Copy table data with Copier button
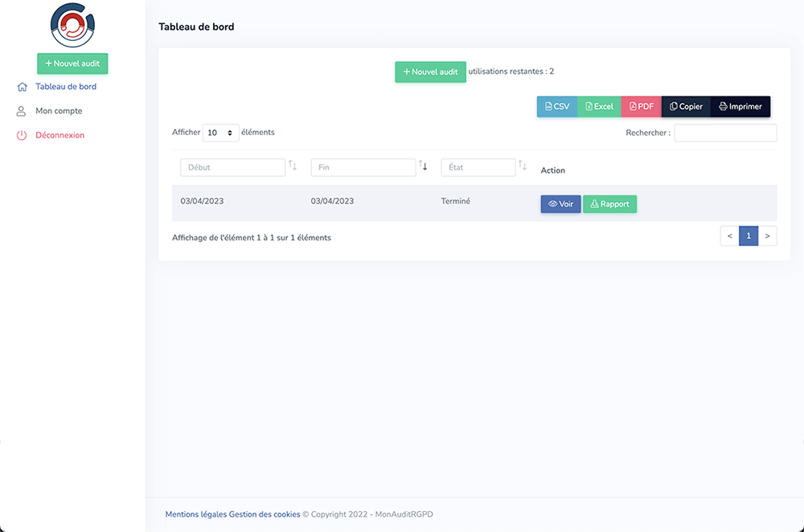Screen dimensions: 804x532 [x=686, y=107]
